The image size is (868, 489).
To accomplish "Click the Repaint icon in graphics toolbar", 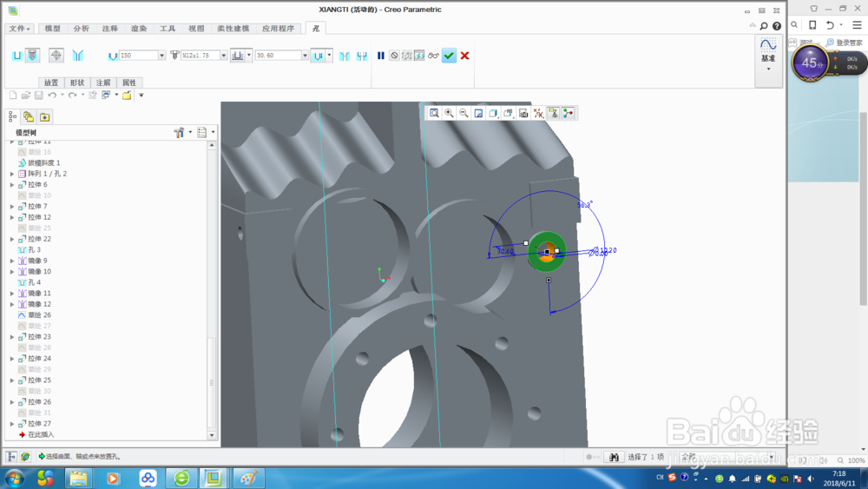I will (x=479, y=113).
